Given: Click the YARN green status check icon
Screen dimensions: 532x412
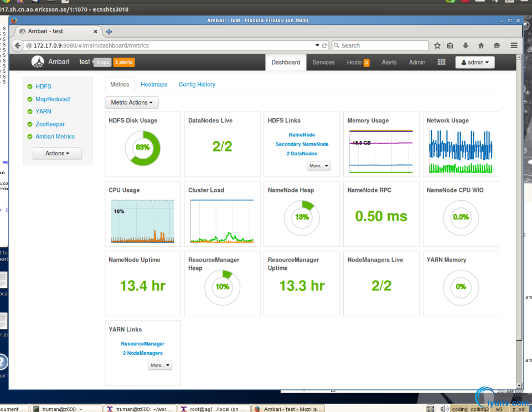Looking at the screenshot, I should (30, 112).
